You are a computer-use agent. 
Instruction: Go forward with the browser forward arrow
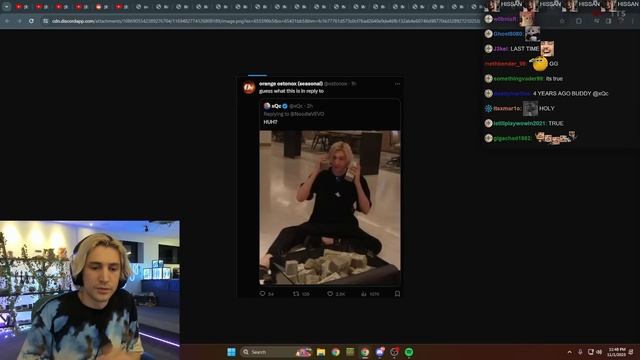(x=19, y=21)
